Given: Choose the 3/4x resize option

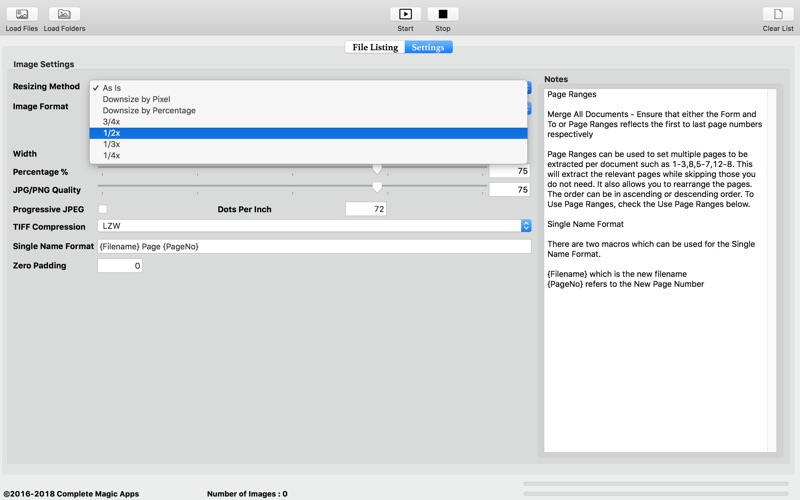Looking at the screenshot, I should click(308, 121).
